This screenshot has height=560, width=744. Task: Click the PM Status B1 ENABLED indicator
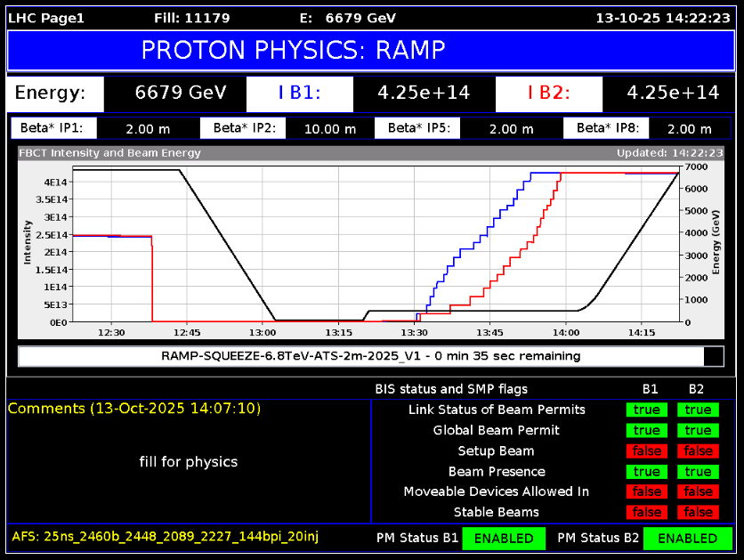[x=504, y=538]
